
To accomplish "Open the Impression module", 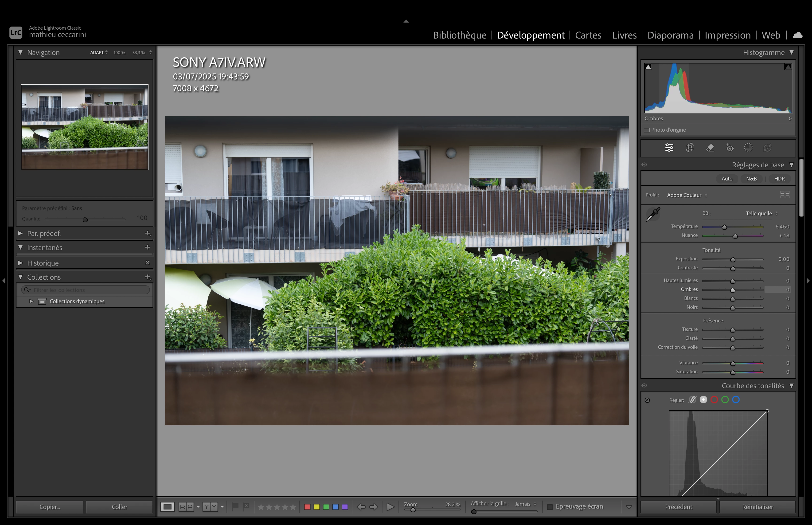I will point(727,35).
